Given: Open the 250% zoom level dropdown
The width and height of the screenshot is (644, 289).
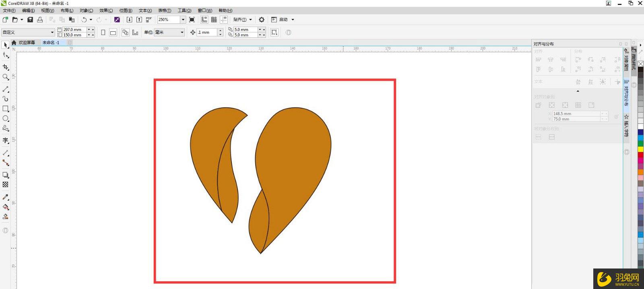Looking at the screenshot, I should click(x=183, y=20).
